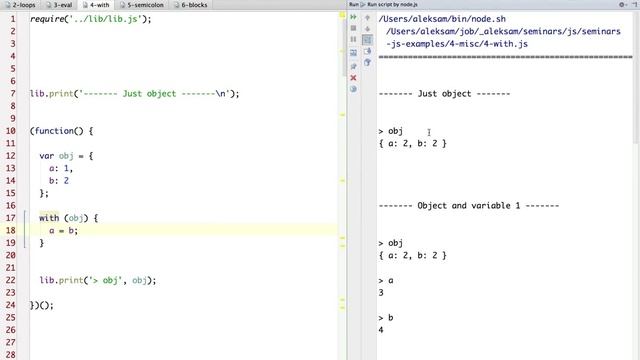Viewport: 640px width, 360px height.
Task: Open the 5-semicolon tab
Action: [142, 5]
